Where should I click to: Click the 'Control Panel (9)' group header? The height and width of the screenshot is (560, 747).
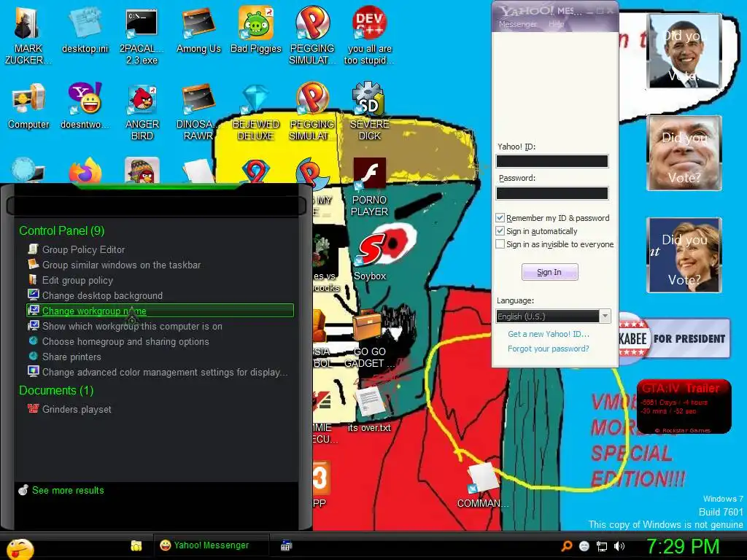tap(62, 230)
